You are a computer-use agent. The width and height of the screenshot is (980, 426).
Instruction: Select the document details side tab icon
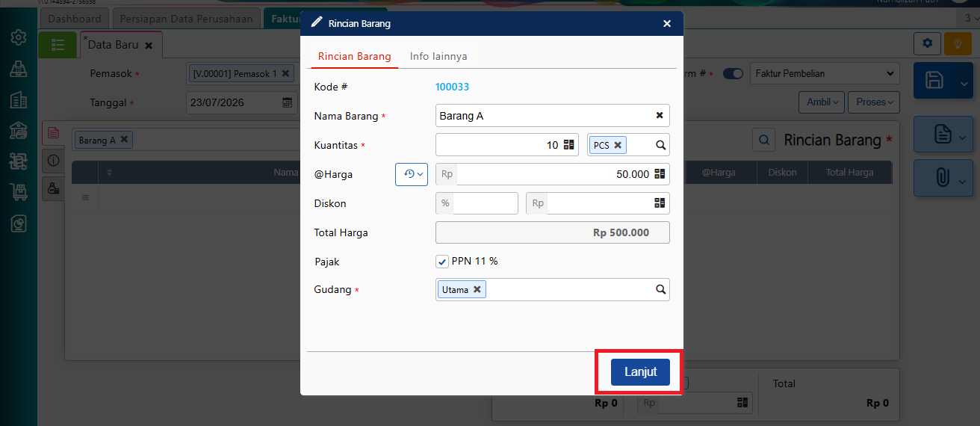pos(53,133)
